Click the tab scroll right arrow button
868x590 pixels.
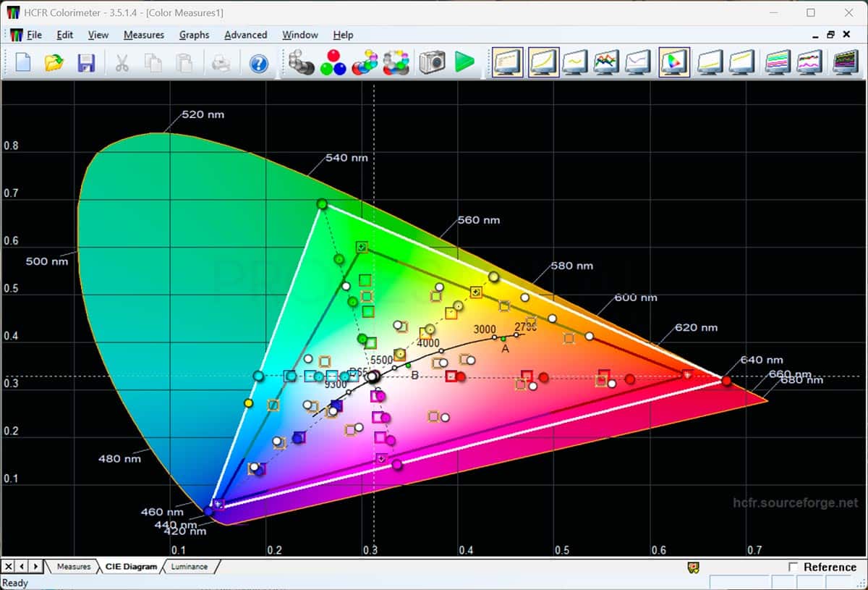(x=35, y=566)
